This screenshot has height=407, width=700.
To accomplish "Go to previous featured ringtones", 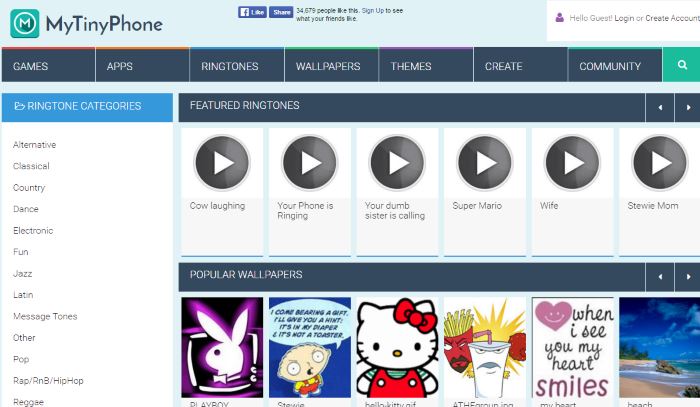I will (x=660, y=108).
